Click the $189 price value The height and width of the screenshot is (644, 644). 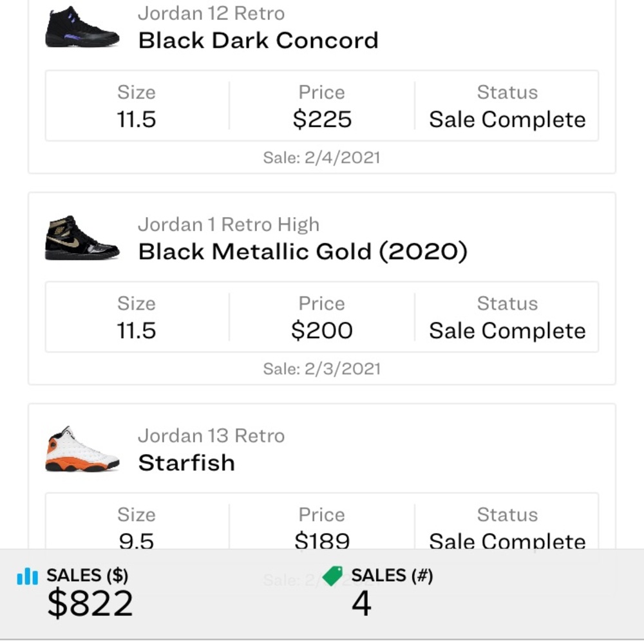point(322,540)
